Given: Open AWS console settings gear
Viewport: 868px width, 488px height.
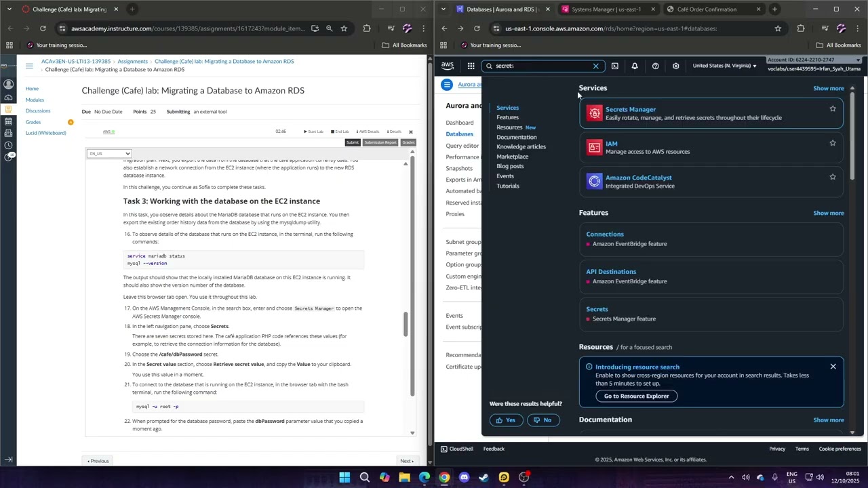Looking at the screenshot, I should 675,66.
